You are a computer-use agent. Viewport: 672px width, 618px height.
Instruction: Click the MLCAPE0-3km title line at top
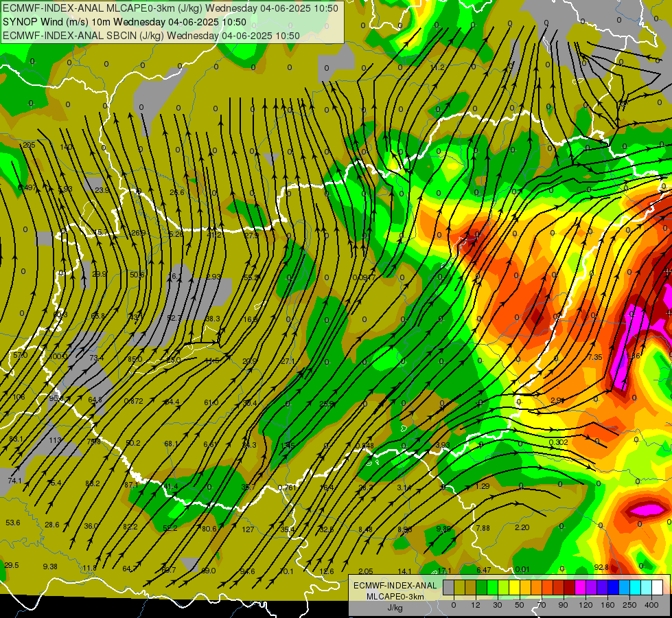coord(170,8)
